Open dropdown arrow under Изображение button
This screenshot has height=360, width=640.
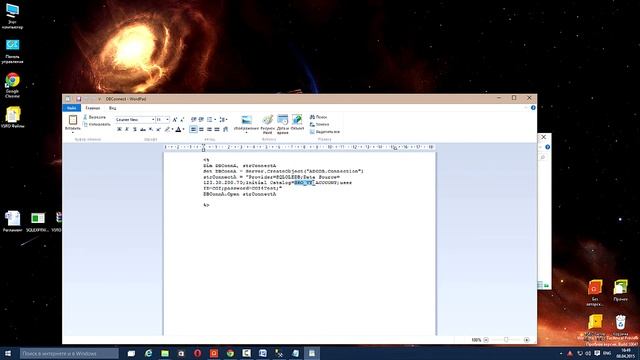pyautogui.click(x=247, y=133)
